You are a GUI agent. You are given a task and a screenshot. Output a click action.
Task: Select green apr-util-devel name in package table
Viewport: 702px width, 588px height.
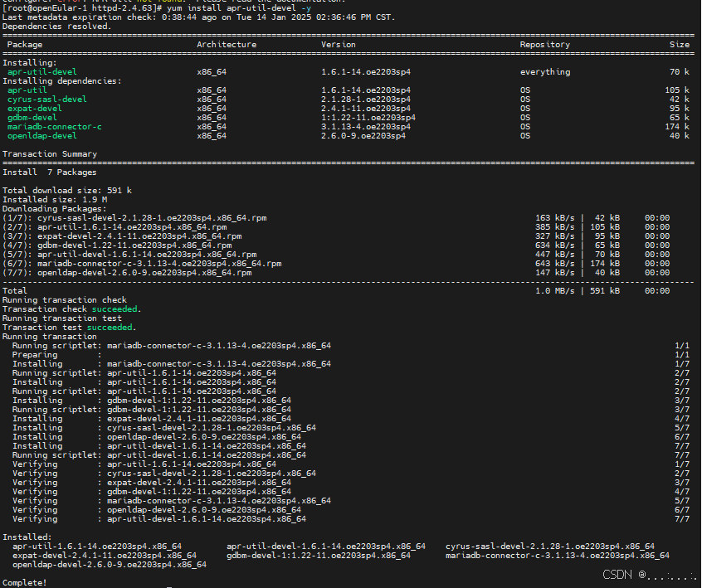click(x=42, y=72)
